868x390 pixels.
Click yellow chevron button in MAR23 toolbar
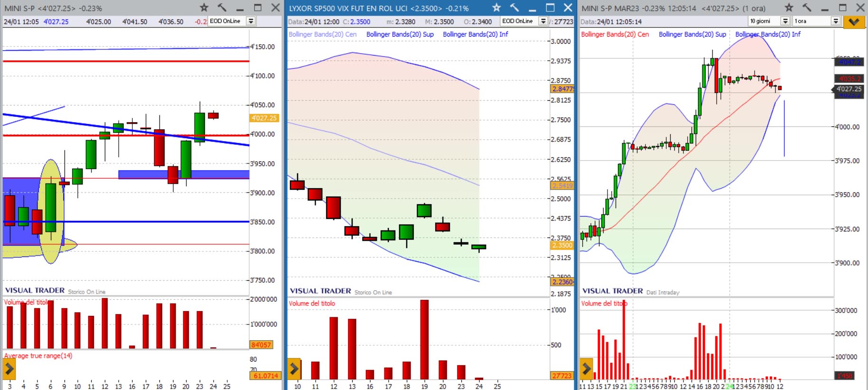[854, 21]
